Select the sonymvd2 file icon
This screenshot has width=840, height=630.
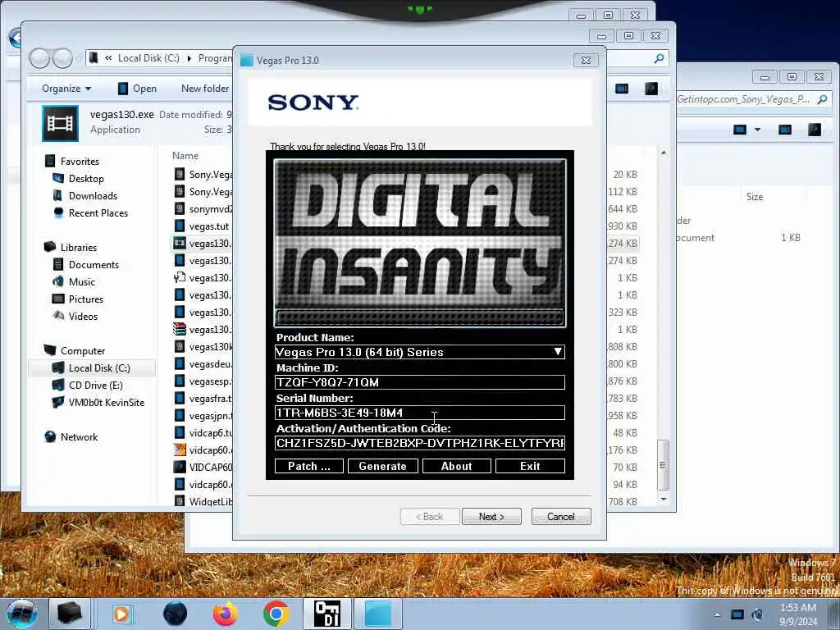tap(180, 209)
